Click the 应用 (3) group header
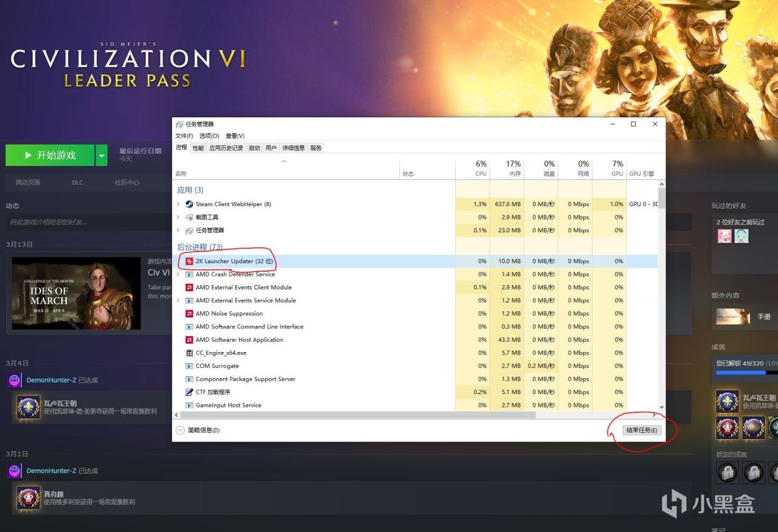 coord(190,190)
